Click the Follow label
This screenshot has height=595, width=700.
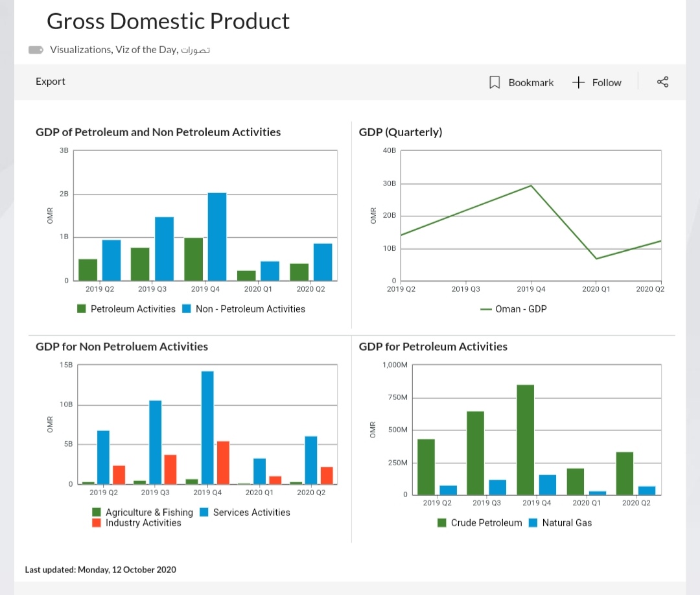[607, 82]
